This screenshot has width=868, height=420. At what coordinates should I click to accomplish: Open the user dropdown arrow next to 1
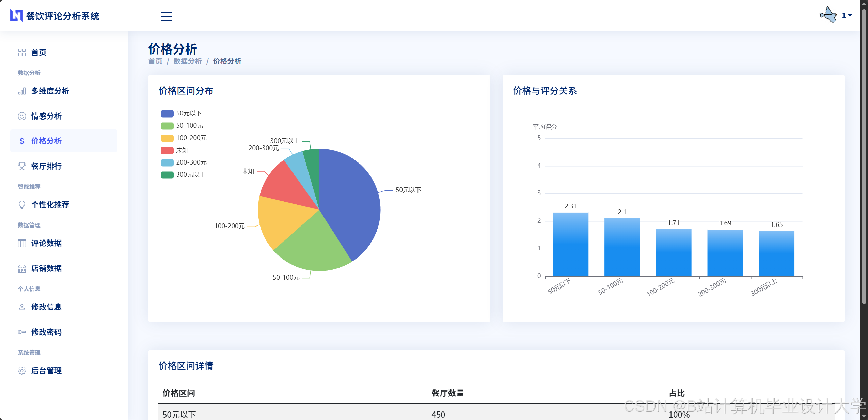850,15
